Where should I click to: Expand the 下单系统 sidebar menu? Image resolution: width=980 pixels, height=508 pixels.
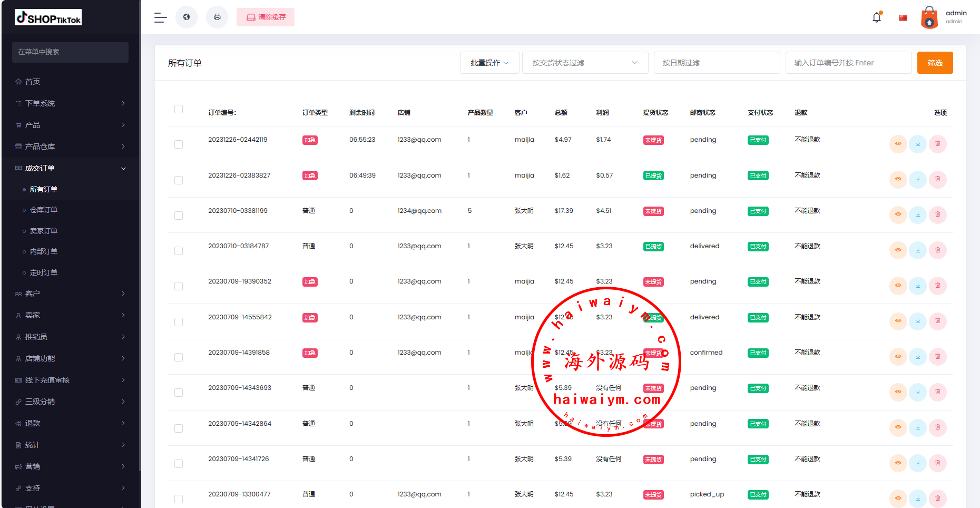coord(70,103)
